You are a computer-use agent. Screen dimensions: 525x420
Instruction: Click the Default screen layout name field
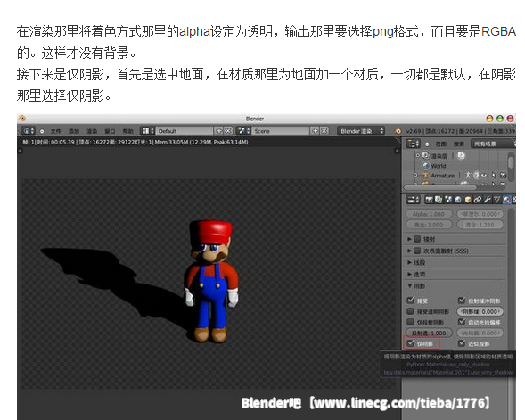pos(185,131)
